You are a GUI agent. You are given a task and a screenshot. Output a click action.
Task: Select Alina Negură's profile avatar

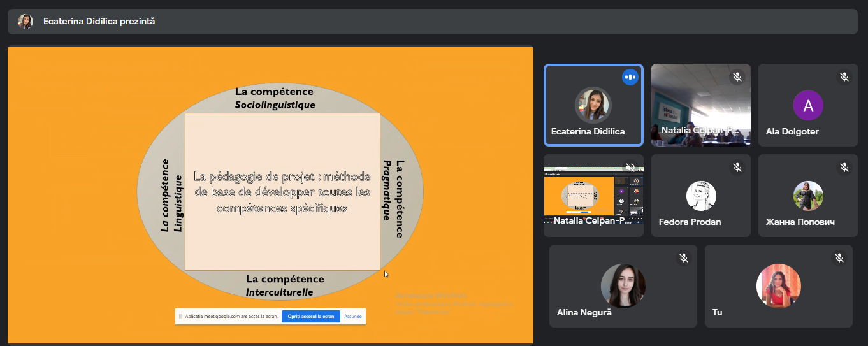point(623,285)
